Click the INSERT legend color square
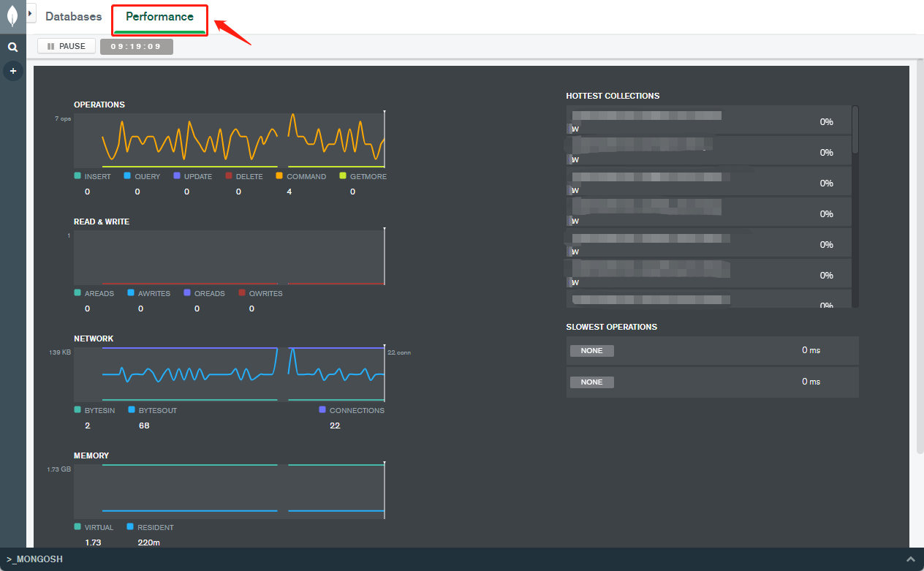Viewport: 924px width, 571px height. click(77, 176)
